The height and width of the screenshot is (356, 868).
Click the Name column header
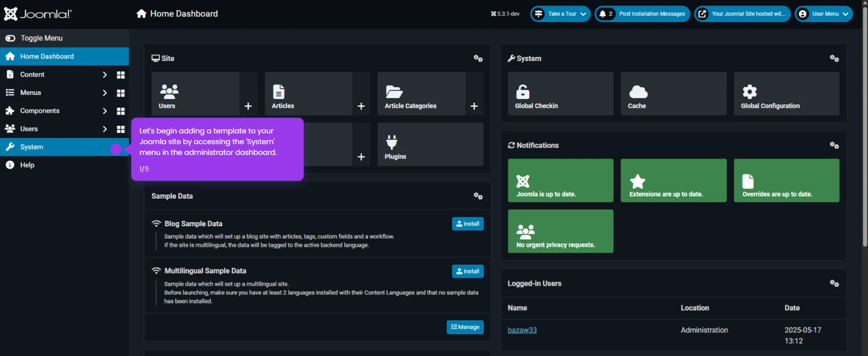[x=517, y=308]
